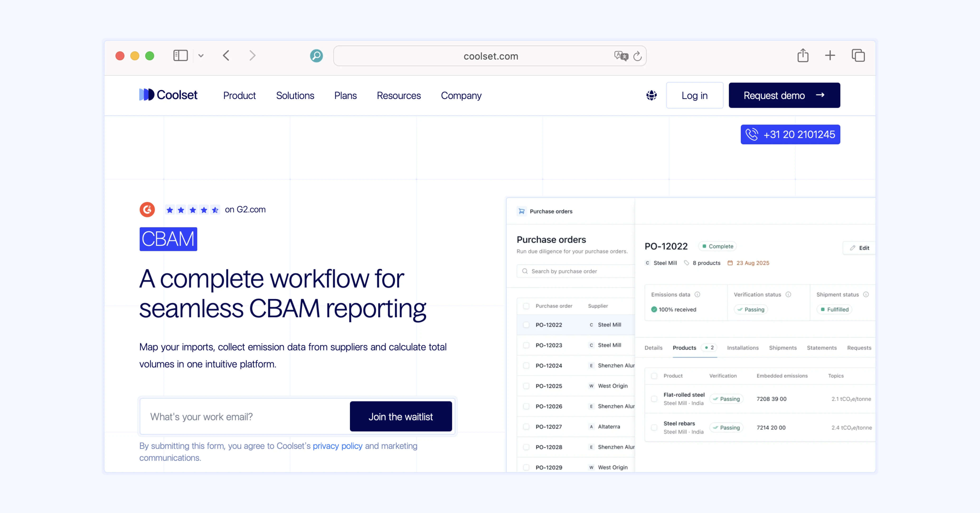Click the 8 products tag icon
Viewport: 980px width, 513px height.
coord(686,263)
